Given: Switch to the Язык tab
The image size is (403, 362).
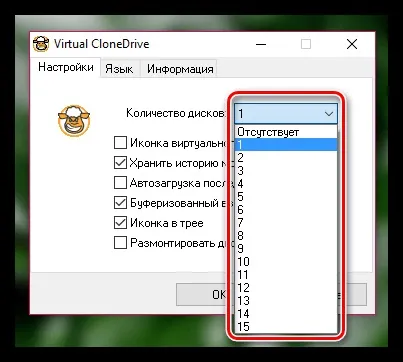Looking at the screenshot, I should tap(119, 69).
